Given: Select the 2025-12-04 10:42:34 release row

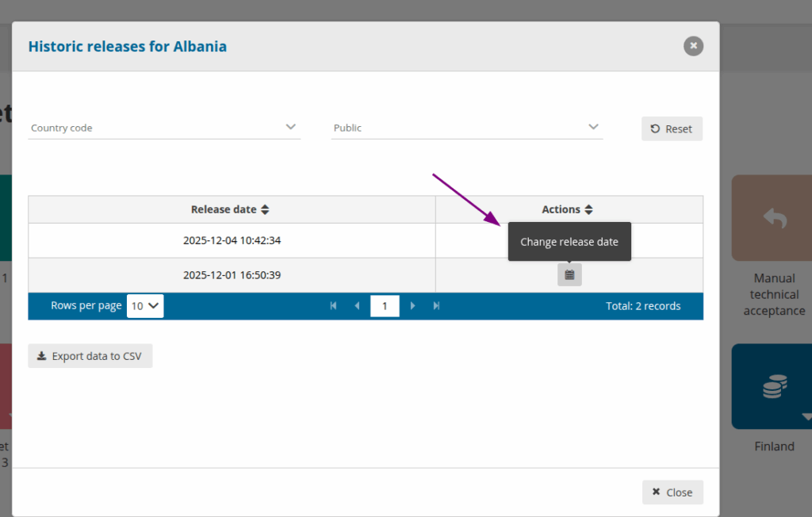Looking at the screenshot, I should tap(232, 241).
